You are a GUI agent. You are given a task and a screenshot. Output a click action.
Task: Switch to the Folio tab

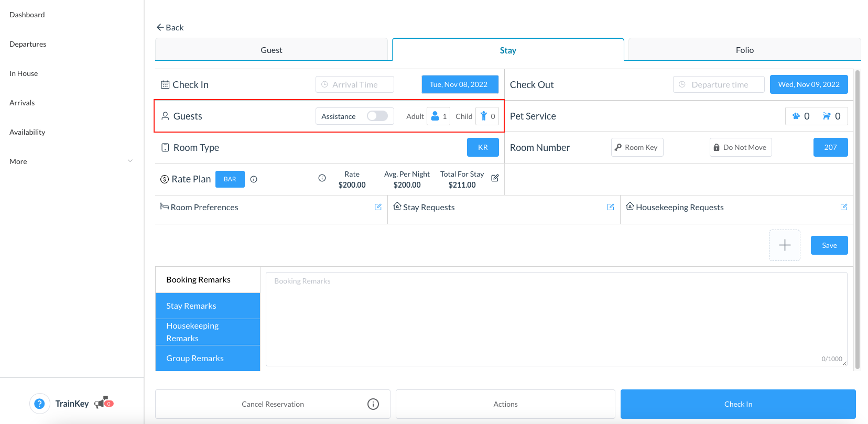coord(744,50)
